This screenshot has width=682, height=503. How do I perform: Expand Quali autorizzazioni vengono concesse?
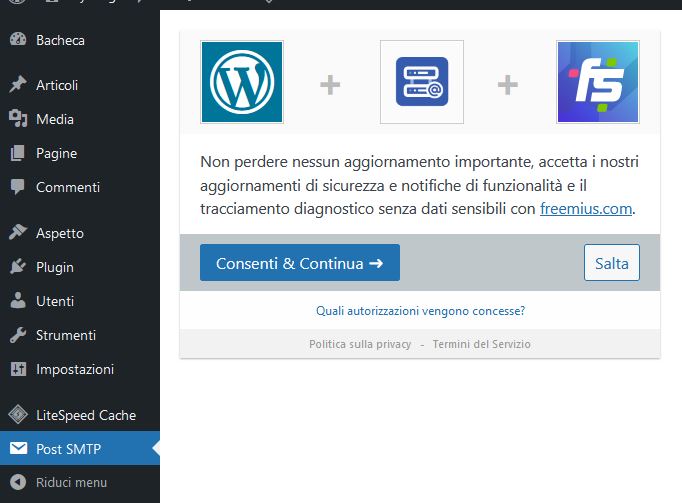tap(420, 311)
